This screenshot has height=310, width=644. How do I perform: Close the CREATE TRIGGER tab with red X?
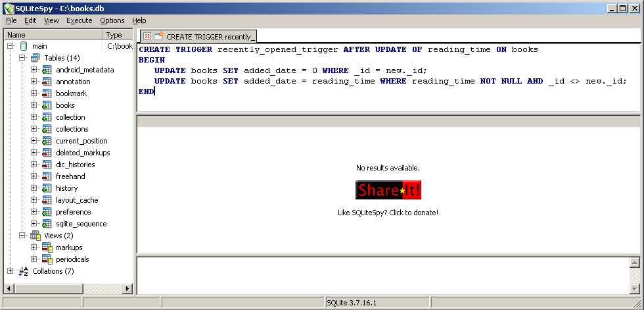[x=147, y=36]
